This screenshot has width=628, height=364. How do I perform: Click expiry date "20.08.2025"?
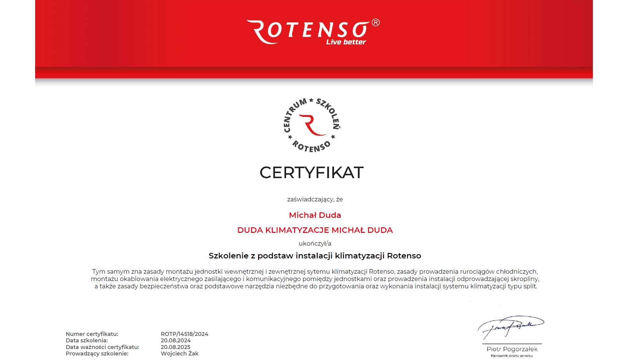176,347
